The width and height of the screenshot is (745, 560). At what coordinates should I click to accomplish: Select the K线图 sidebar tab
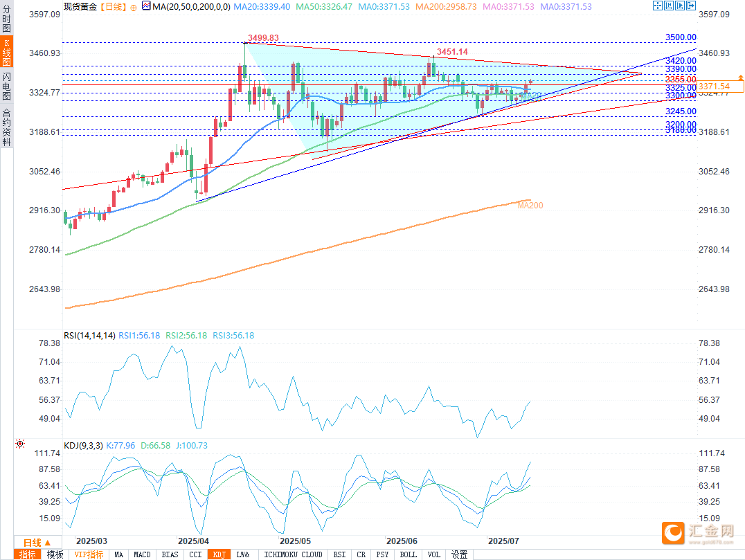click(x=7, y=53)
